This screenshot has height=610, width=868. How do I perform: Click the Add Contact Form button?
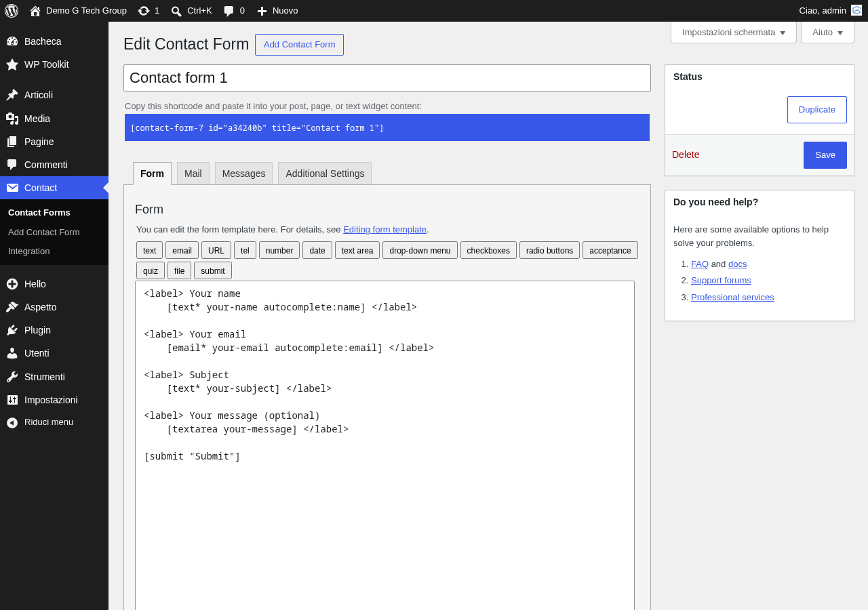pos(299,45)
